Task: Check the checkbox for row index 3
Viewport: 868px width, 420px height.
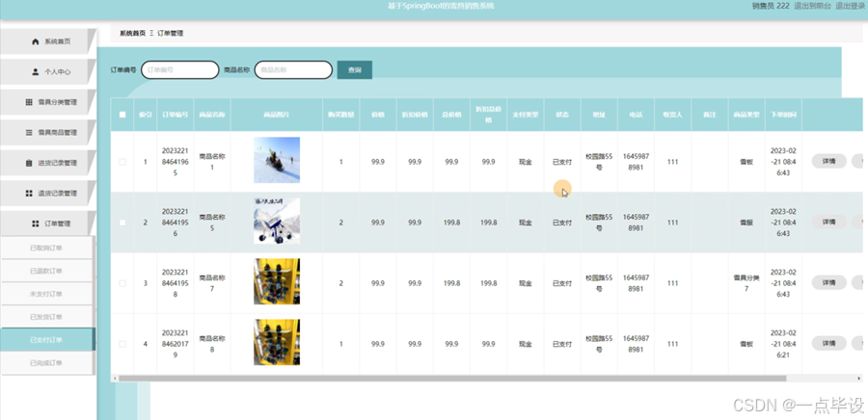Action: point(122,283)
